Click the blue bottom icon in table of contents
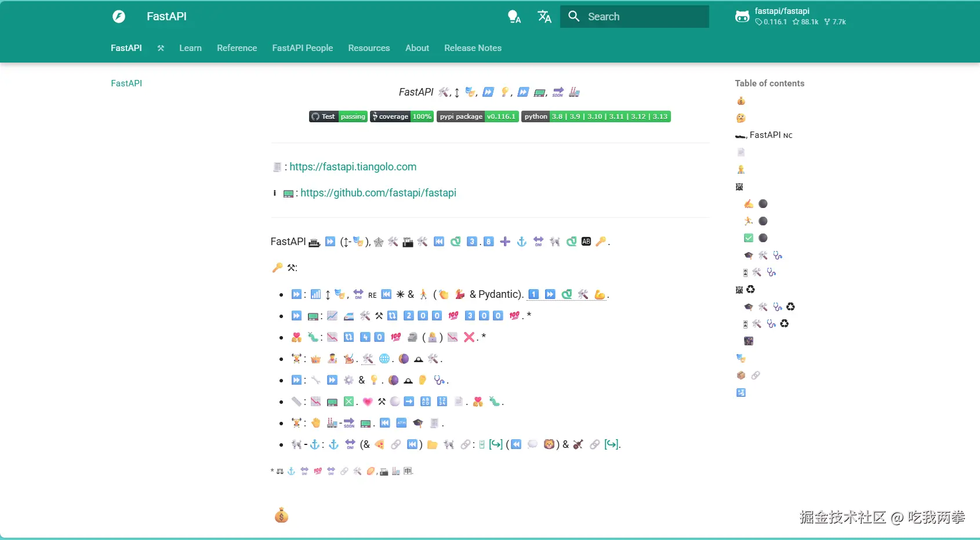 click(x=741, y=392)
